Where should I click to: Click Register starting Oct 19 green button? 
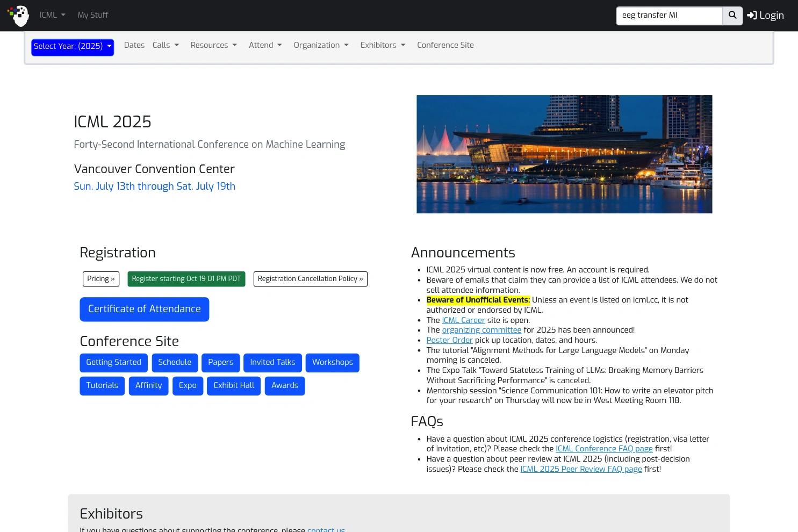[186, 279]
